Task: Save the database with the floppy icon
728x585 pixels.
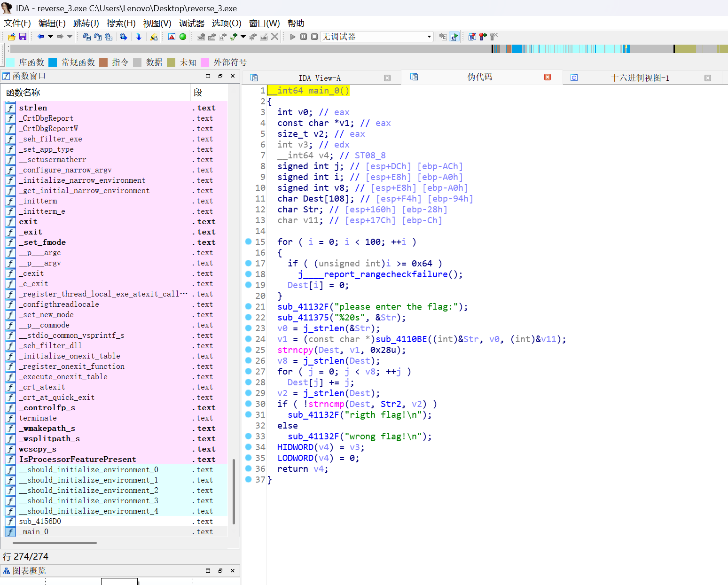Action: [23, 37]
